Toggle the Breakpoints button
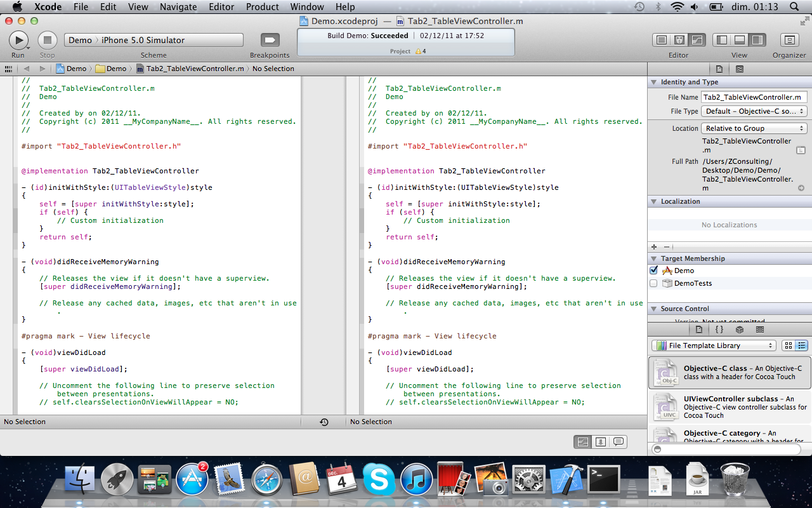 (270, 40)
